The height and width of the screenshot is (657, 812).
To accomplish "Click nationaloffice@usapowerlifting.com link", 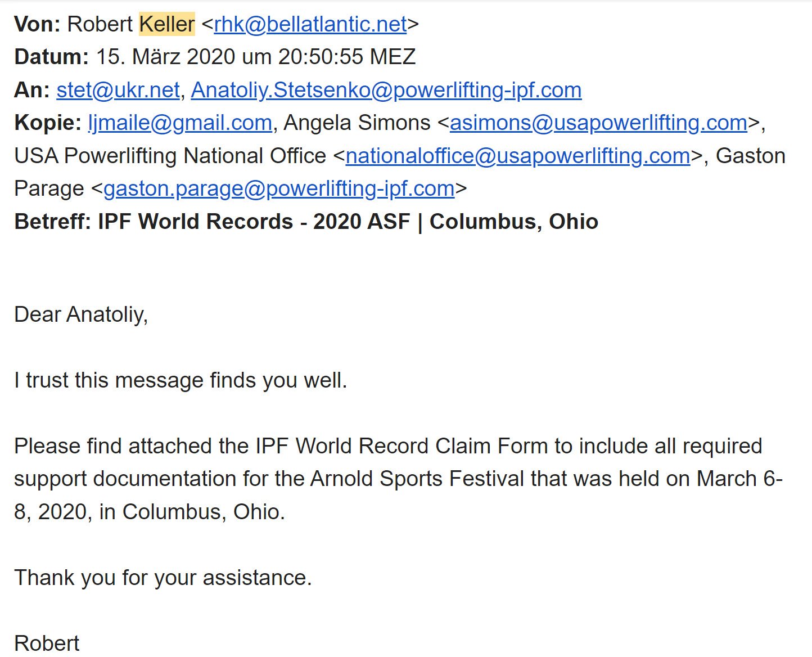I will 518,156.
